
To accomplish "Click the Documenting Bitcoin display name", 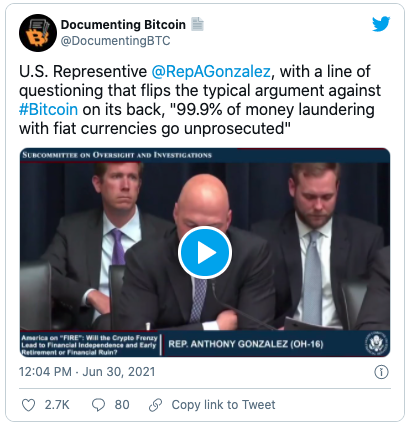I will pos(123,24).
